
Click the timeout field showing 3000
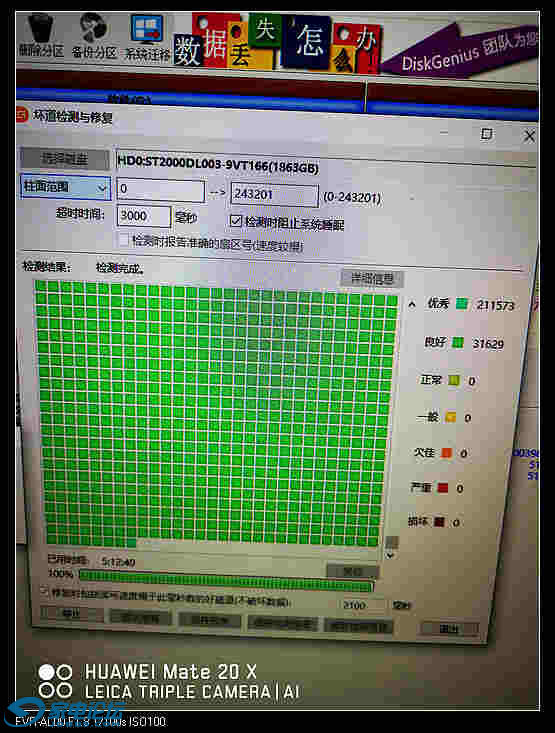pos(144,216)
